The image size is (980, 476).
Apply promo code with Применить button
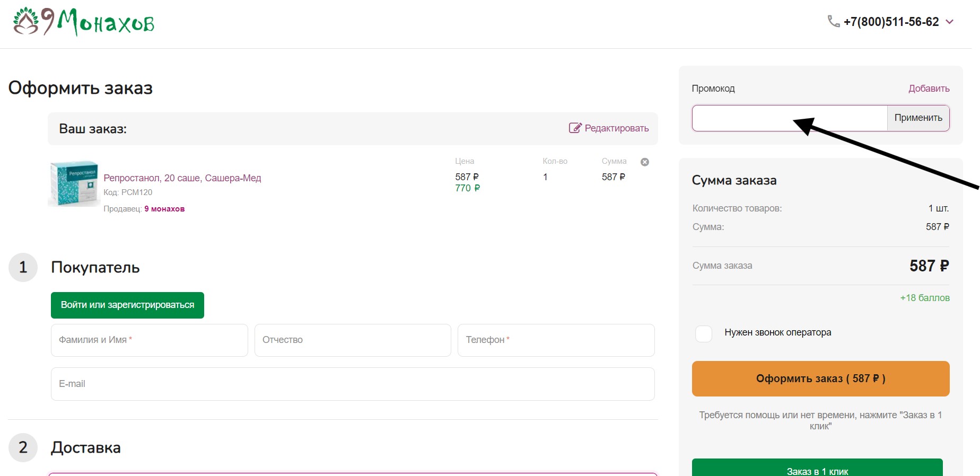pos(918,118)
